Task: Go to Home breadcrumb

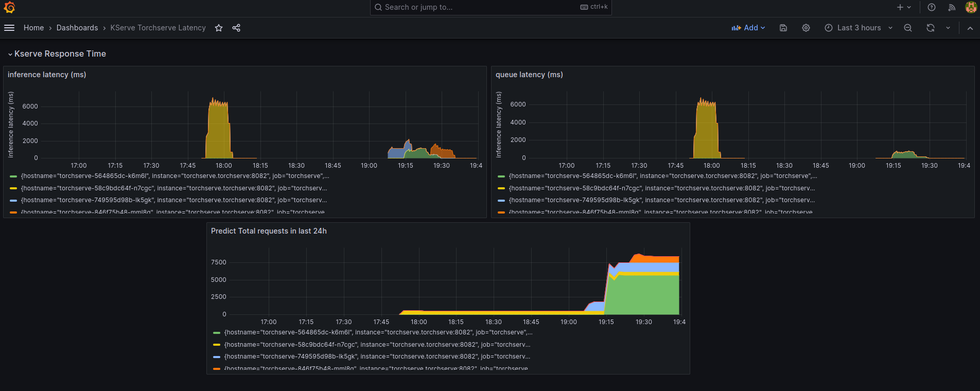Action: point(33,28)
